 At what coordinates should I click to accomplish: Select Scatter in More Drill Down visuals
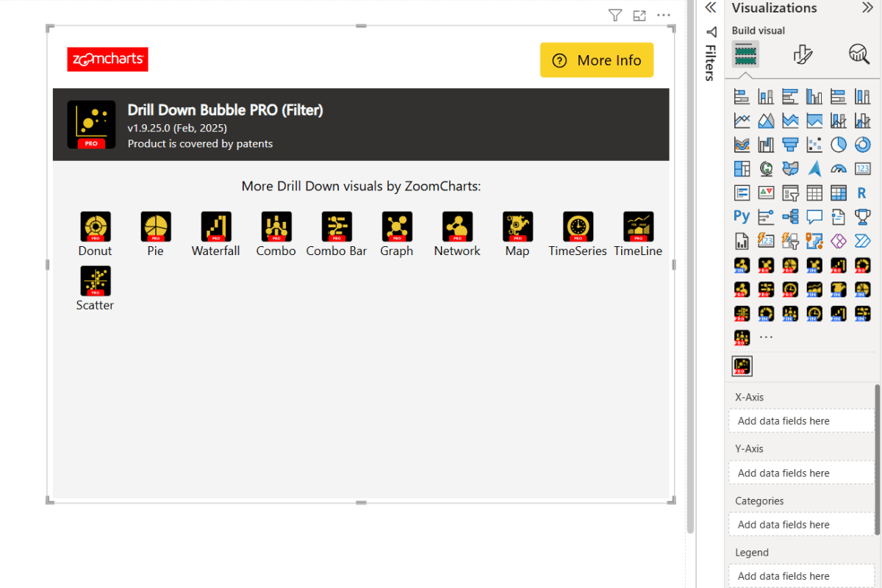click(96, 289)
